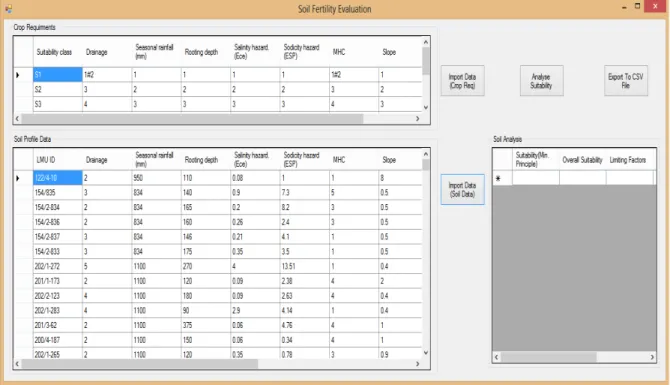This screenshot has height=385, width=670.
Task: Close the Soil Fertility Evaluation window
Action: 655,6
